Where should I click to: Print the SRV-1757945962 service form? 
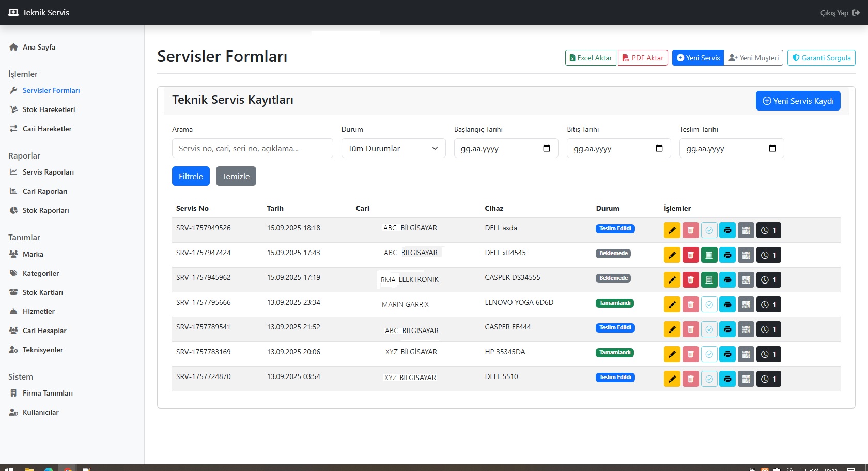click(727, 280)
